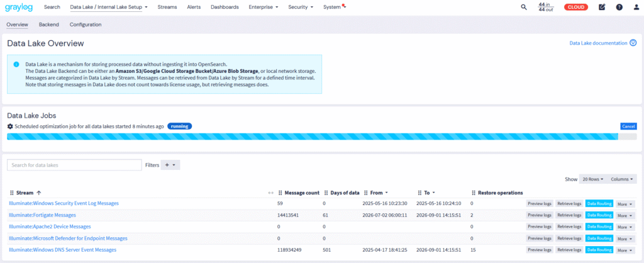Screen dimensions: 644x263
Task: Open Data Routing for Windows Security Event Log row
Action: (x=599, y=203)
